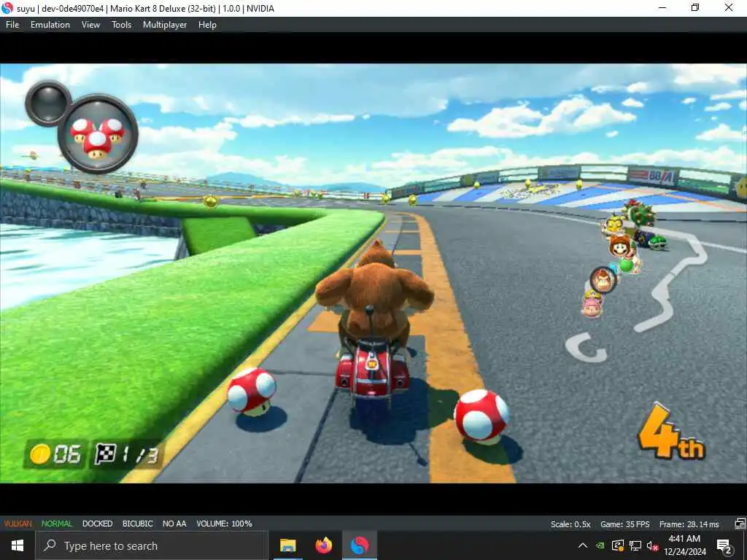
Task: Click the suyu taskbar icon
Action: (x=360, y=545)
